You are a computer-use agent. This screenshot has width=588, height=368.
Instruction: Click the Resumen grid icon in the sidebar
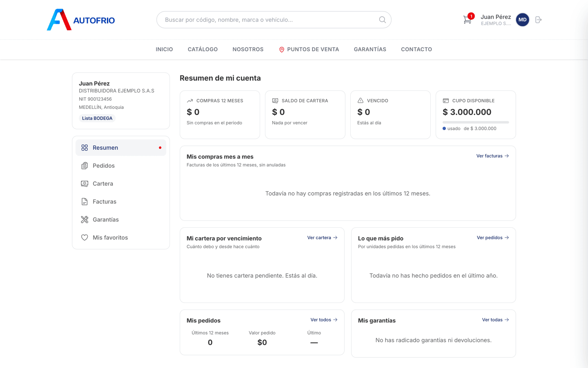click(85, 148)
